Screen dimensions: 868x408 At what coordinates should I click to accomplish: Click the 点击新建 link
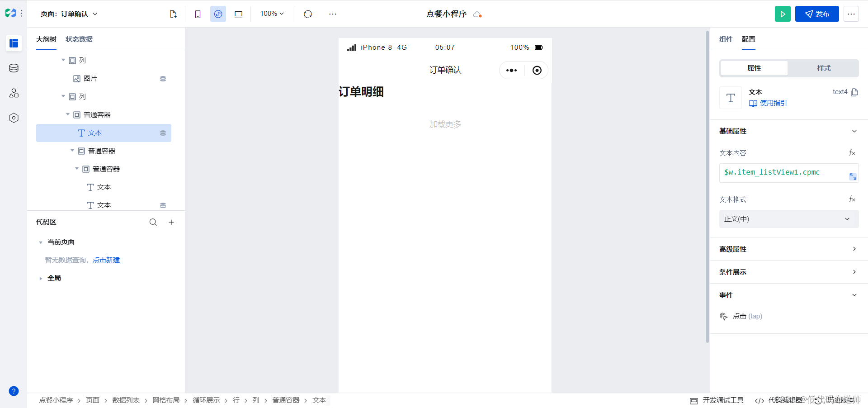[106, 260]
